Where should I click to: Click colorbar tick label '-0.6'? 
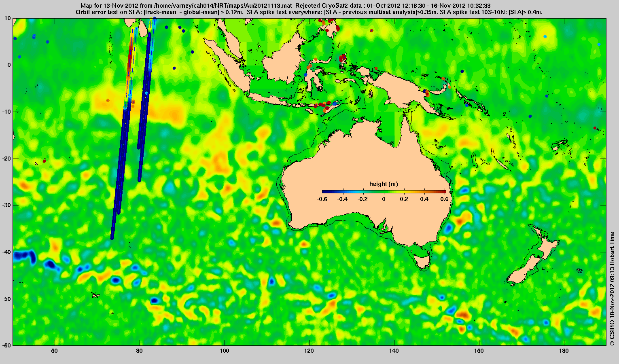coord(322,199)
